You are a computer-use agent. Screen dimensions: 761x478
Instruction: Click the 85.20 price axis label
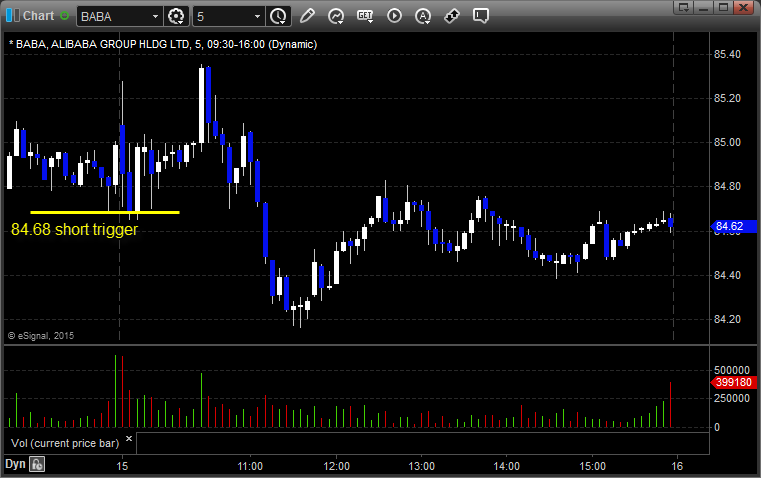pyautogui.click(x=727, y=99)
